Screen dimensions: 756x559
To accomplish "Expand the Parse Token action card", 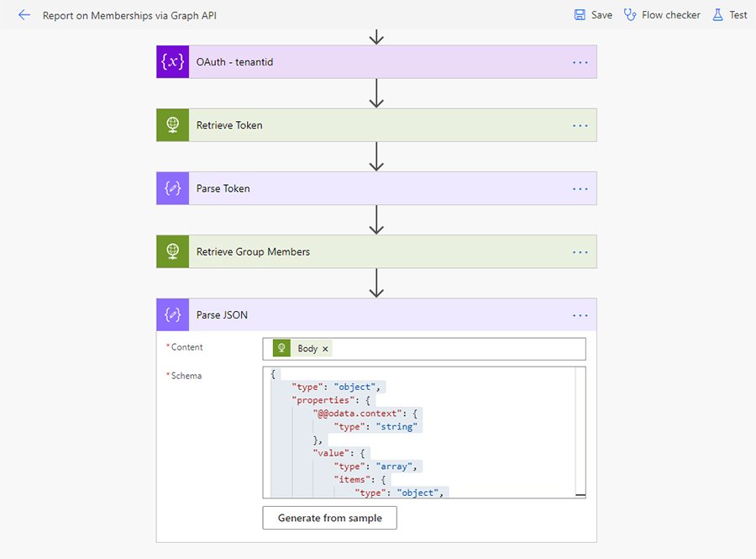I will pyautogui.click(x=378, y=188).
